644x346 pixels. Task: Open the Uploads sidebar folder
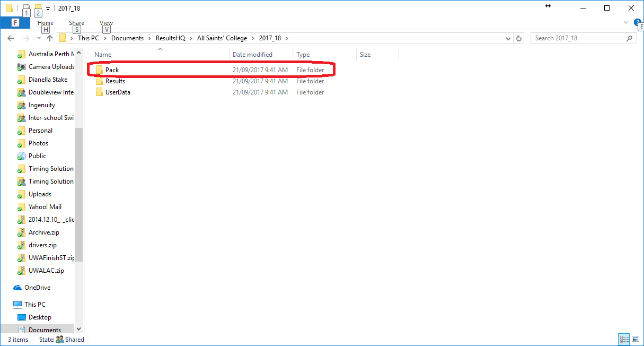(34, 194)
